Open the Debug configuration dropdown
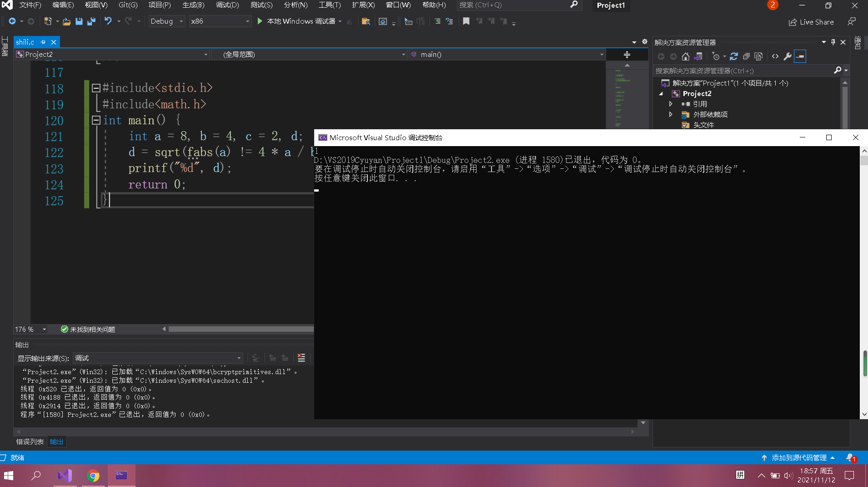This screenshot has width=868, height=487. coord(167,21)
